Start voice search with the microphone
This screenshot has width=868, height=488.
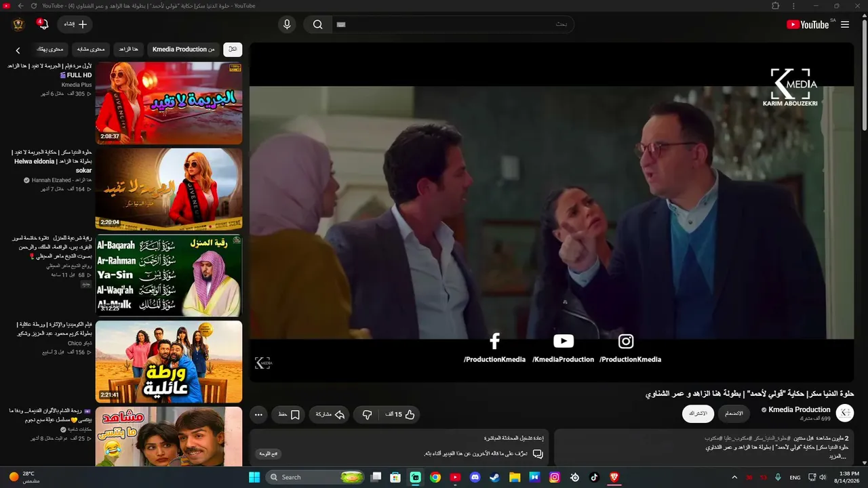(x=287, y=24)
